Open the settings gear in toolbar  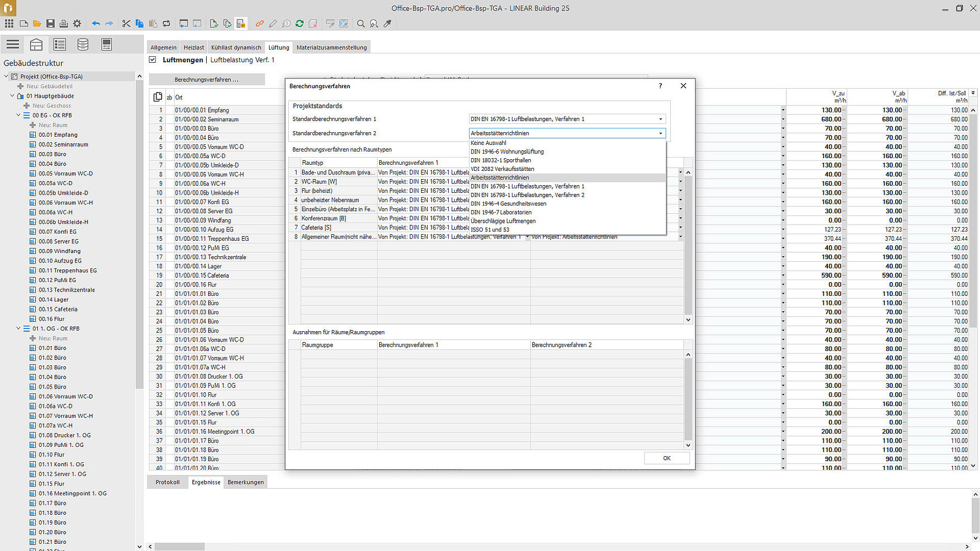coord(77,24)
